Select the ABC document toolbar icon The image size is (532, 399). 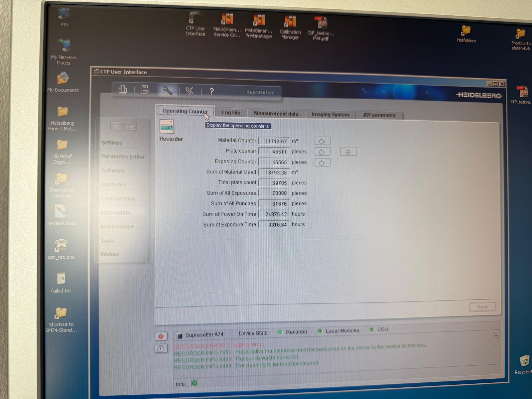tap(145, 89)
